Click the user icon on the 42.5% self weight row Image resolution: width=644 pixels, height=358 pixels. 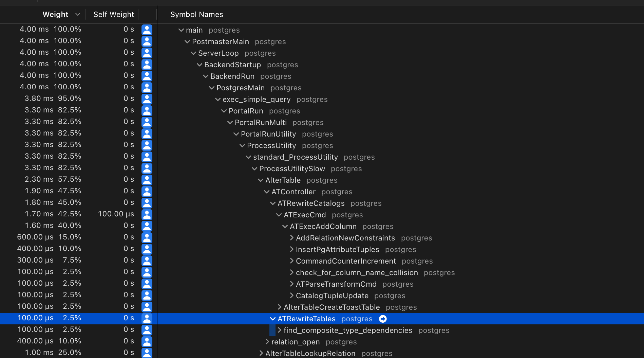click(x=147, y=214)
